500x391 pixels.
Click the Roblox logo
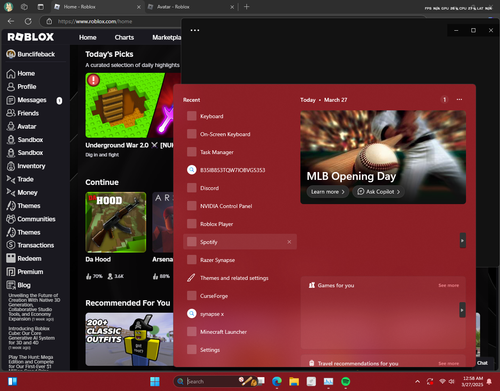click(x=30, y=37)
